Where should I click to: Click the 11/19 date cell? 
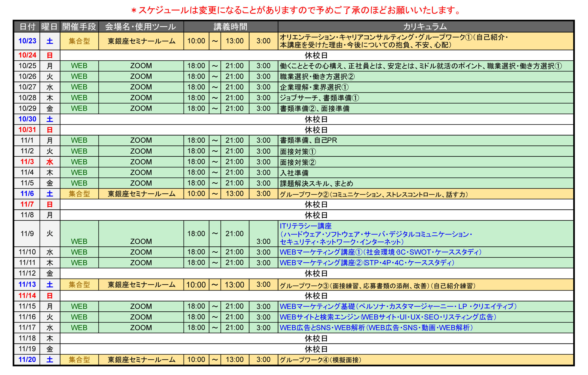coord(27,349)
